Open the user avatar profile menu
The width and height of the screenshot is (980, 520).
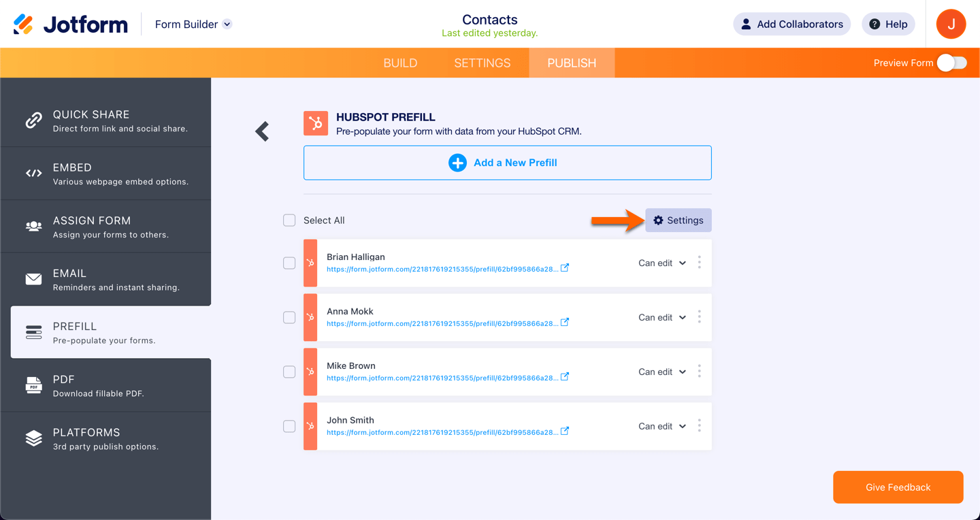pos(951,25)
